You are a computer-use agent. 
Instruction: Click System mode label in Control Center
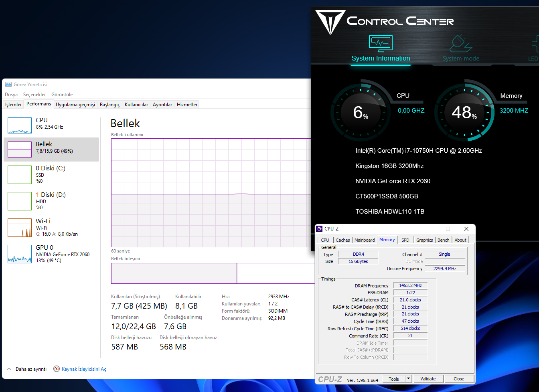(x=461, y=59)
